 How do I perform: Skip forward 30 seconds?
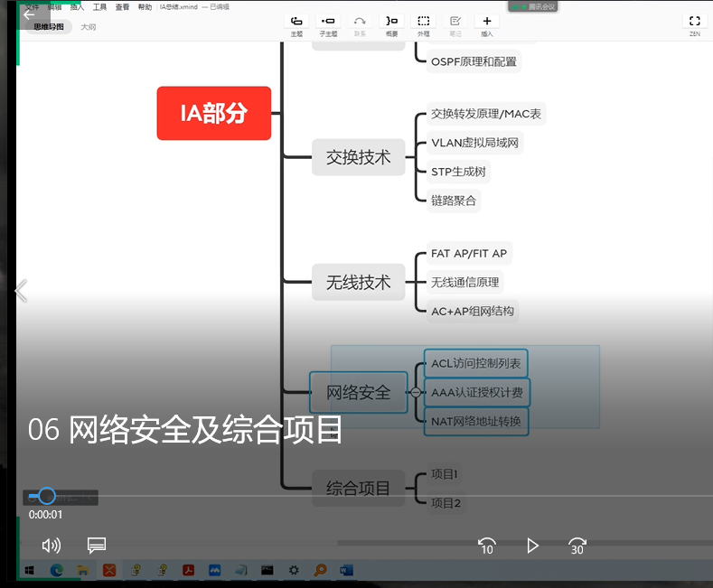click(x=577, y=546)
